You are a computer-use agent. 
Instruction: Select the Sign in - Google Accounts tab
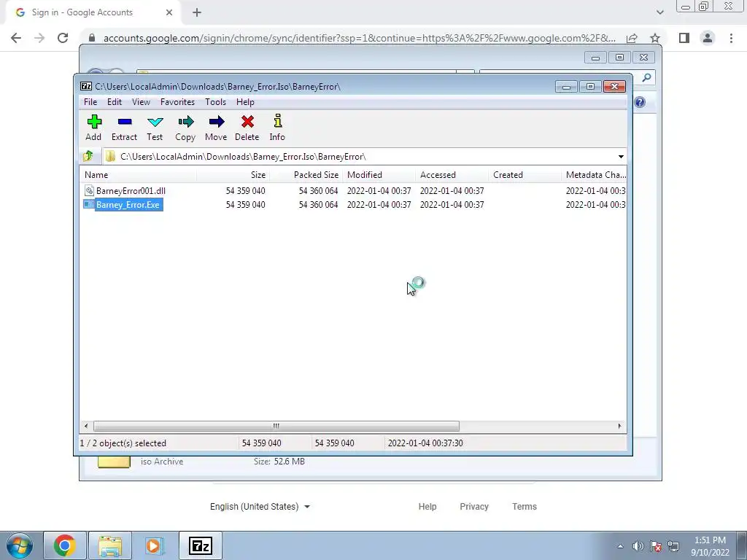(94, 12)
